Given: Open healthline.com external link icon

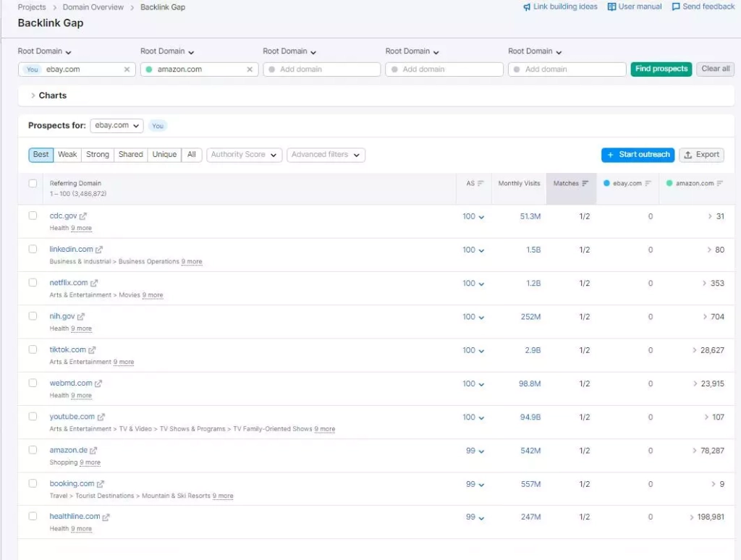Looking at the screenshot, I should [x=106, y=517].
